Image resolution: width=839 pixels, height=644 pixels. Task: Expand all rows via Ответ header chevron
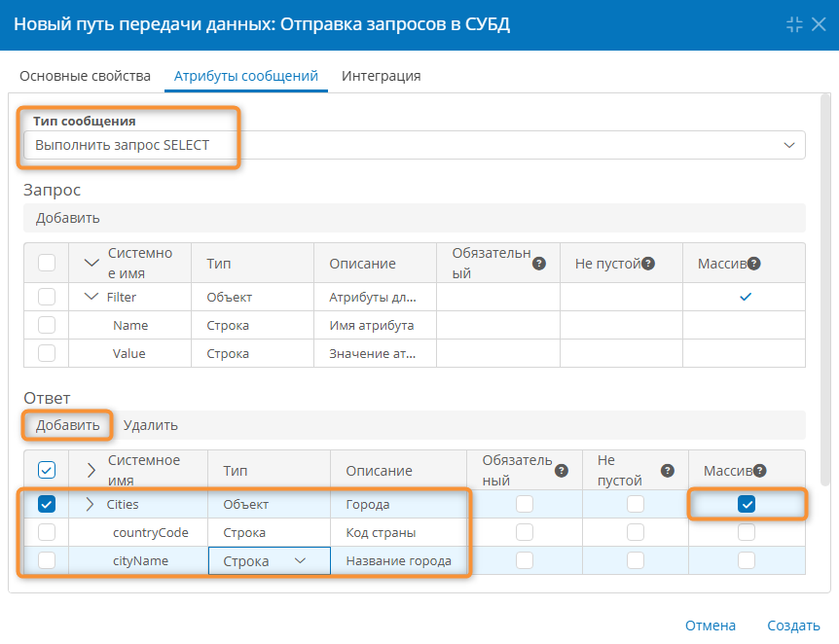(x=91, y=470)
